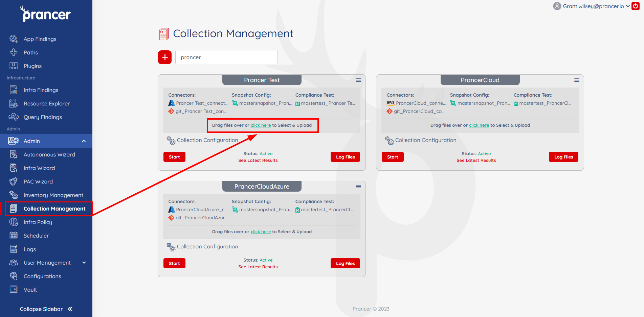Start the Prancer Test collection
The height and width of the screenshot is (317, 644).
coord(174,157)
